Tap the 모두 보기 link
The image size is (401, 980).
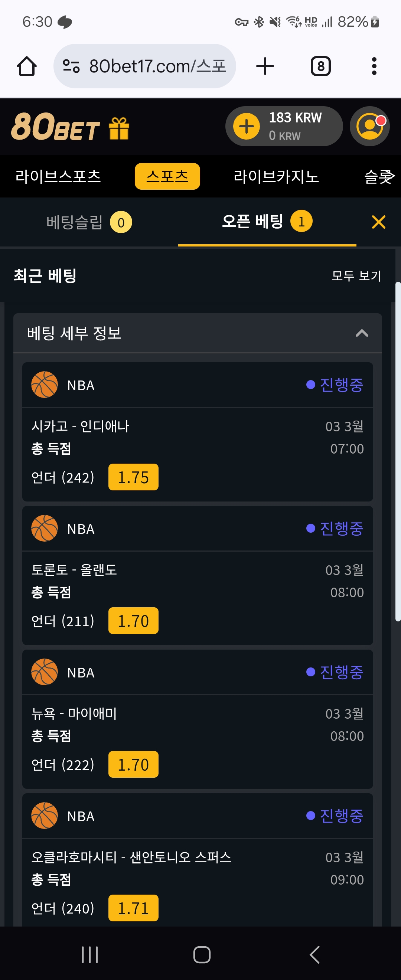[x=356, y=276]
